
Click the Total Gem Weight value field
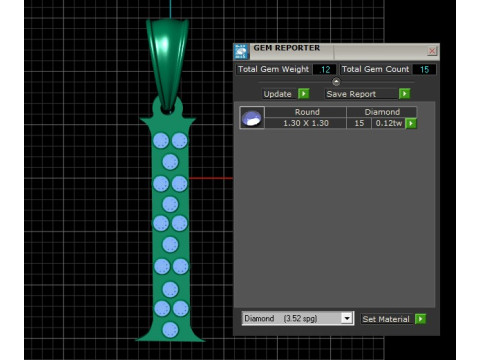(x=325, y=69)
